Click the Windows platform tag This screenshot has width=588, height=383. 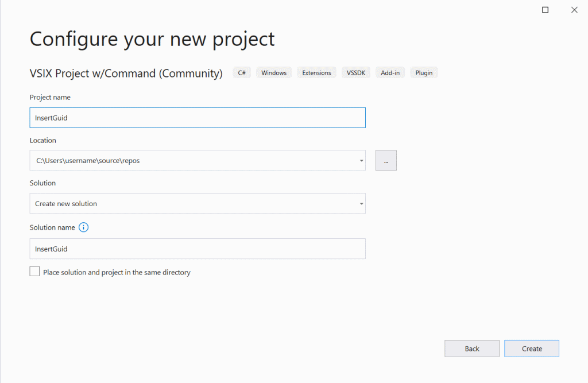pos(273,72)
